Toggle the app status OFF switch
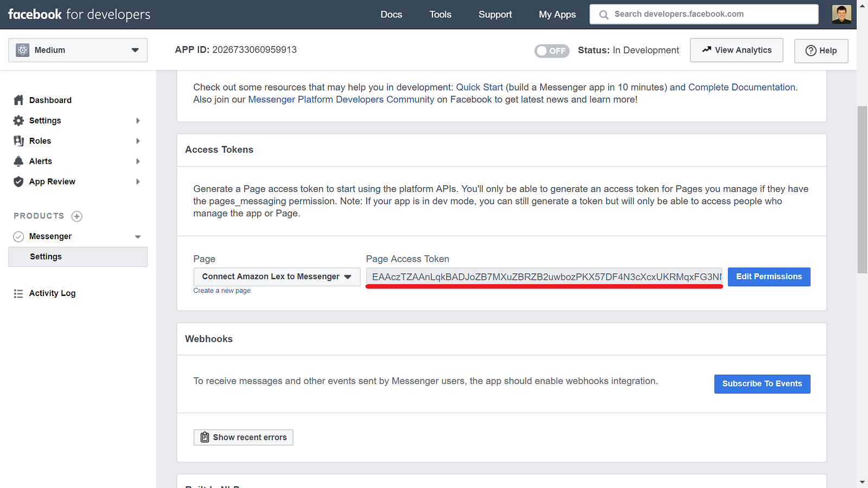Screen dimensions: 868x488 pos(552,50)
